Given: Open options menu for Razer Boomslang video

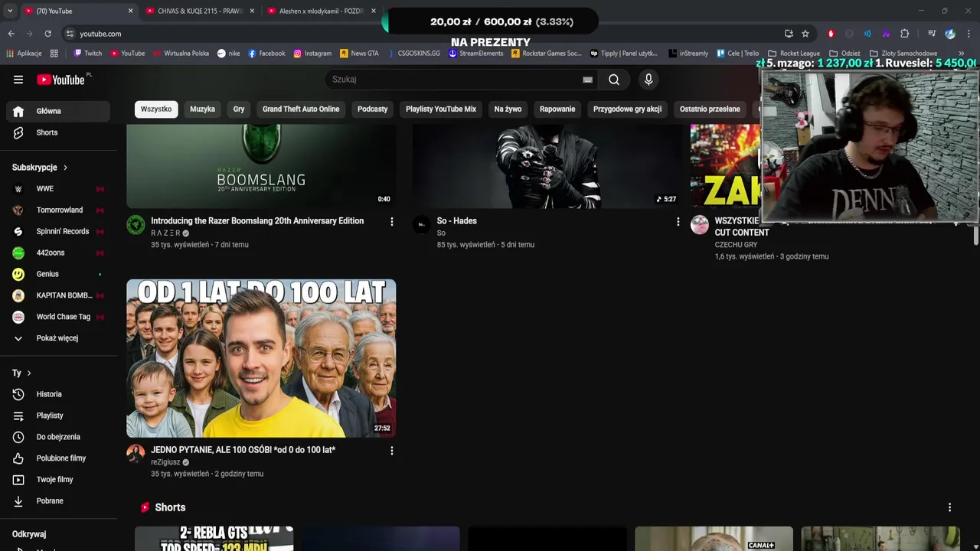Looking at the screenshot, I should coord(392,222).
